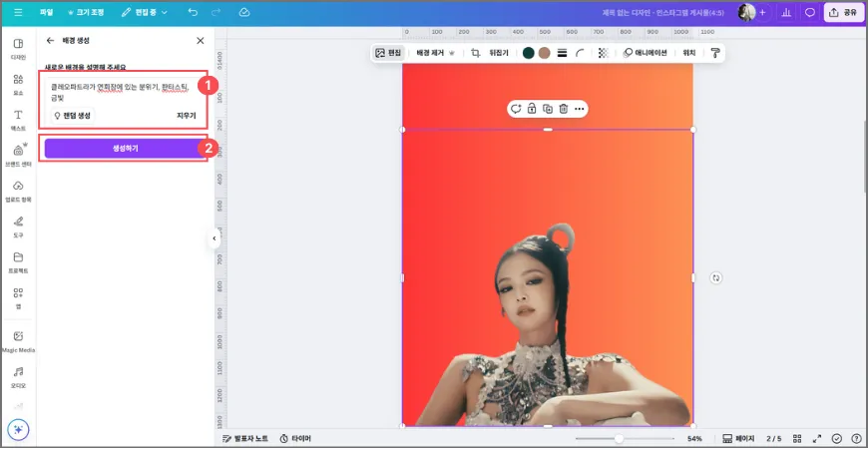Image resolution: width=868 pixels, height=450 pixels.
Task: Open the border style lines icon
Action: tap(562, 53)
